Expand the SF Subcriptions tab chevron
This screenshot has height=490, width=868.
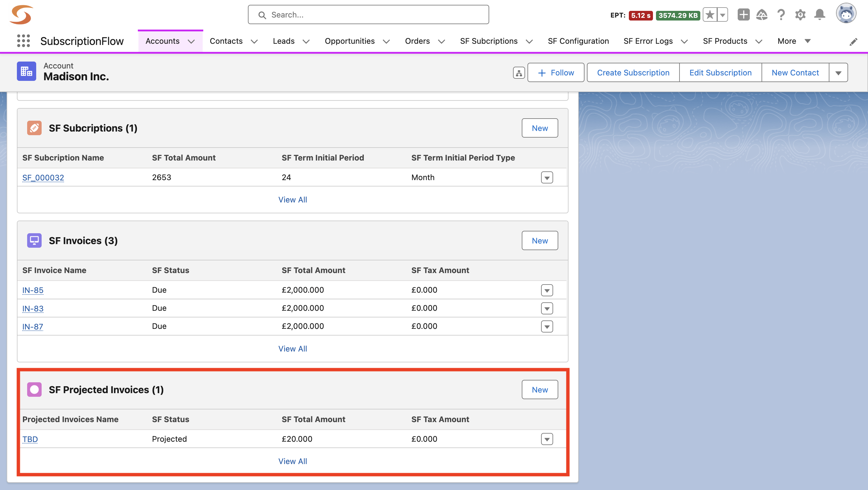pyautogui.click(x=529, y=41)
